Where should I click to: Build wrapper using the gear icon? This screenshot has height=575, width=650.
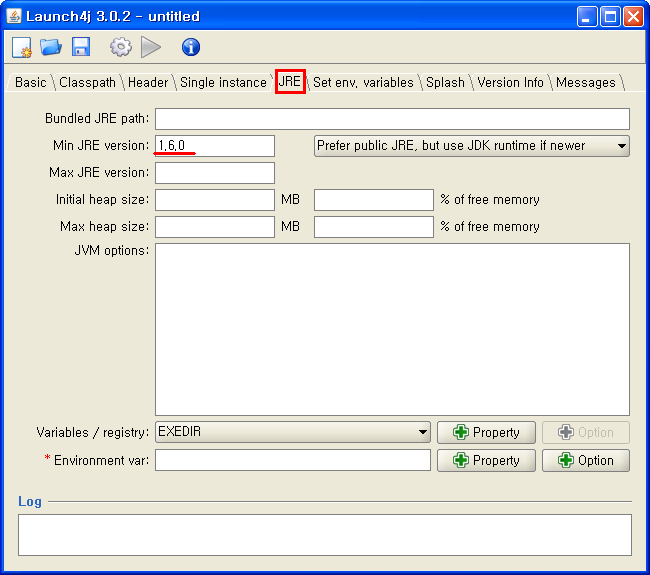[121, 47]
